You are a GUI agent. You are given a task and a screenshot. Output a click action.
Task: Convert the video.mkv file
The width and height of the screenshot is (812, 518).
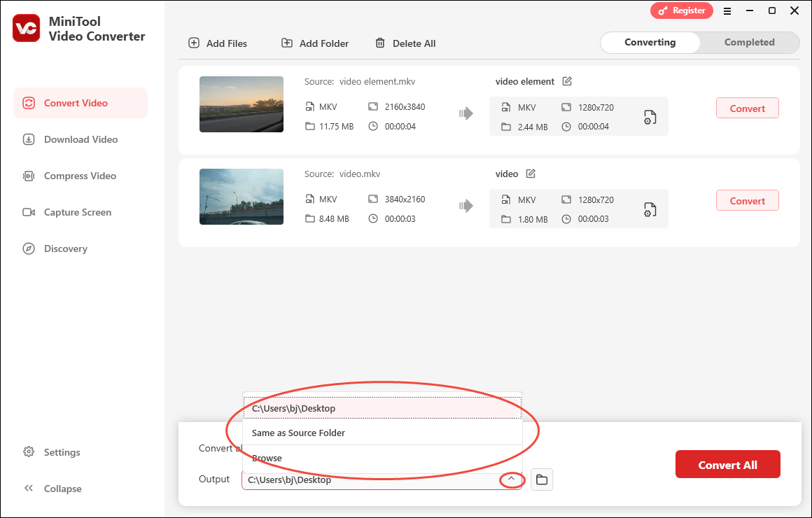pos(748,200)
